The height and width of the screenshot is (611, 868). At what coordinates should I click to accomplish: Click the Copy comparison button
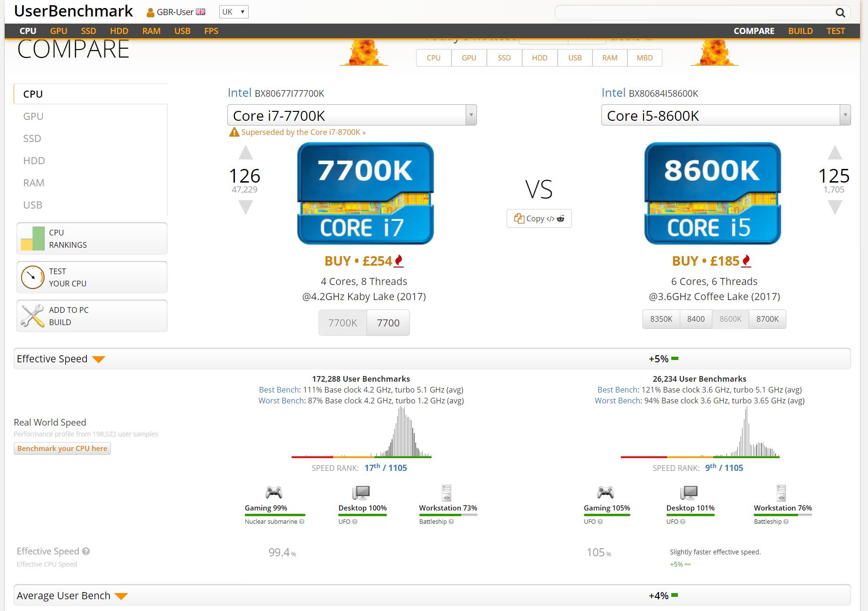coord(539,218)
